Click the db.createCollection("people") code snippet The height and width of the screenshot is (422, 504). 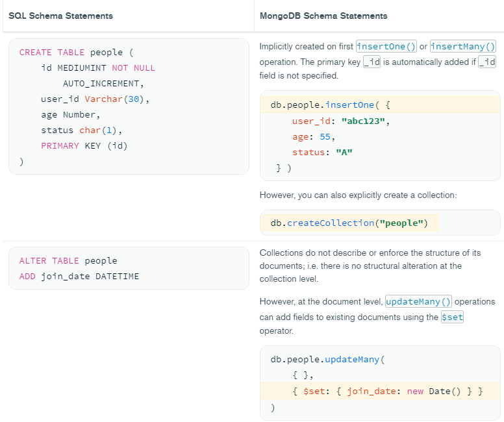pos(349,223)
